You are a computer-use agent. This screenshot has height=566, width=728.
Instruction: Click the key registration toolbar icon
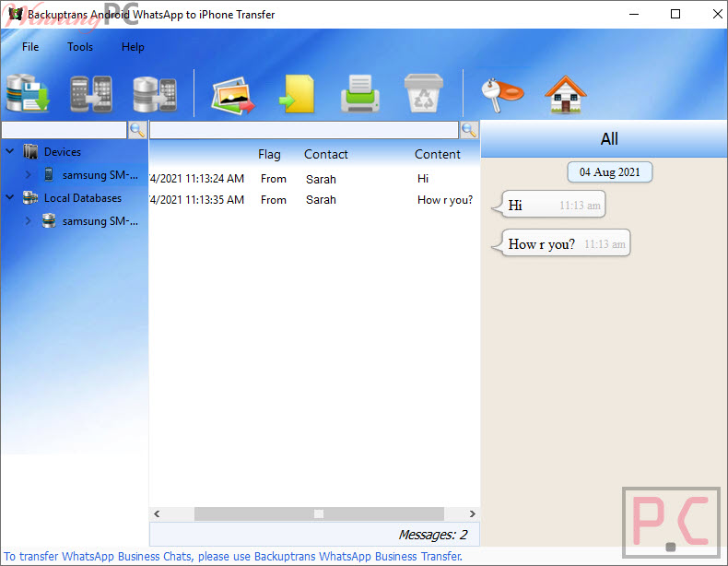[502, 95]
